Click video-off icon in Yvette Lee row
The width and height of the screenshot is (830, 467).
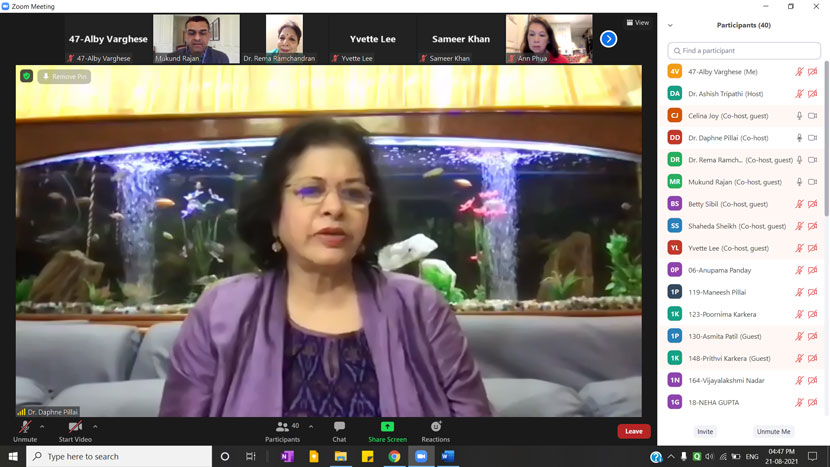[x=813, y=248]
